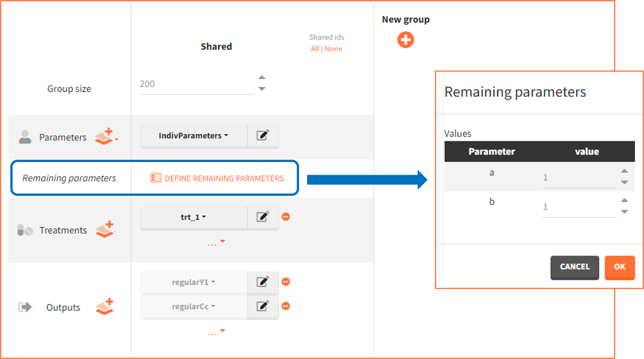Remove the regularCc output
Image resolution: width=644 pixels, height=359 pixels.
click(286, 306)
